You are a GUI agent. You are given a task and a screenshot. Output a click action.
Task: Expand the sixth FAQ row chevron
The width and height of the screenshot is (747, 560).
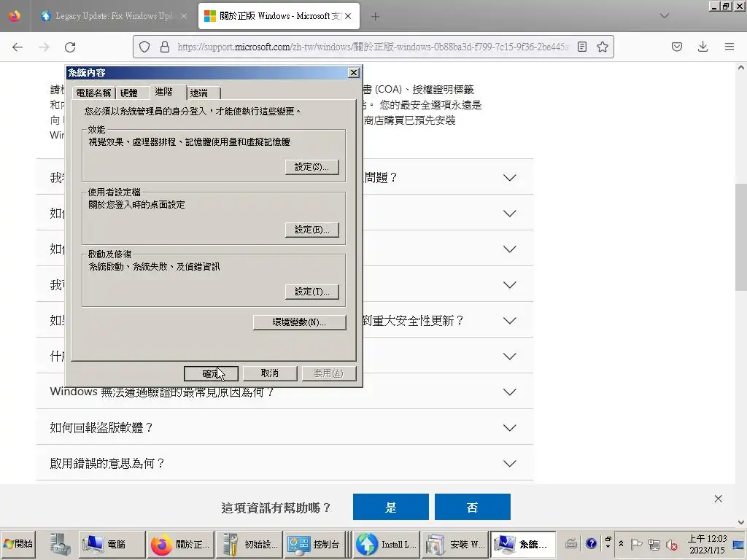509,356
